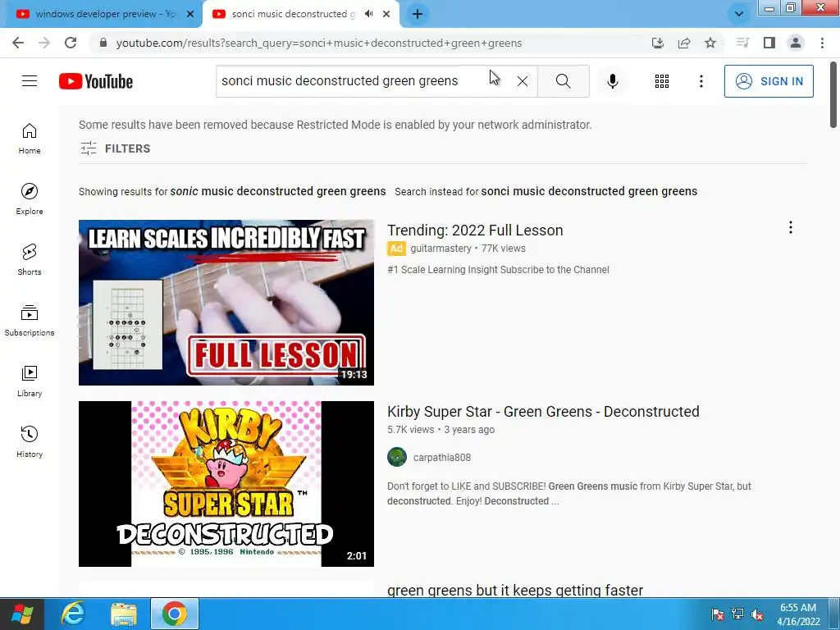This screenshot has height=630, width=840.
Task: Open green greens but it keeps getting faster
Action: (515, 590)
